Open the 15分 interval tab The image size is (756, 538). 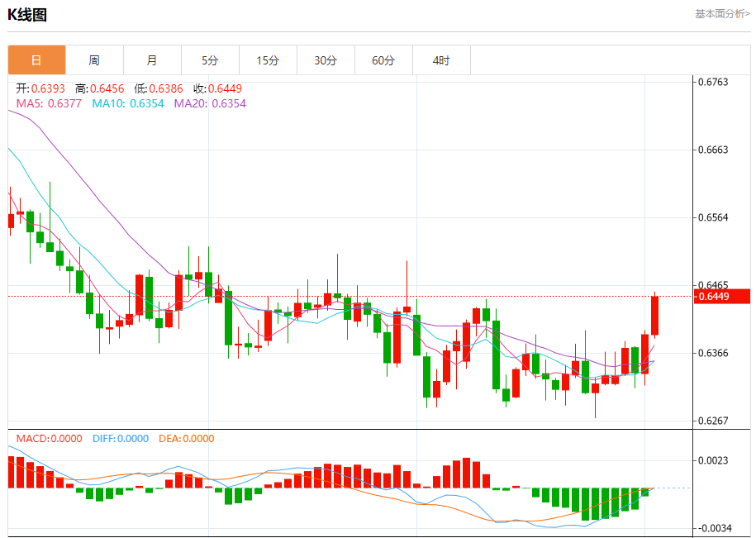[x=268, y=60]
